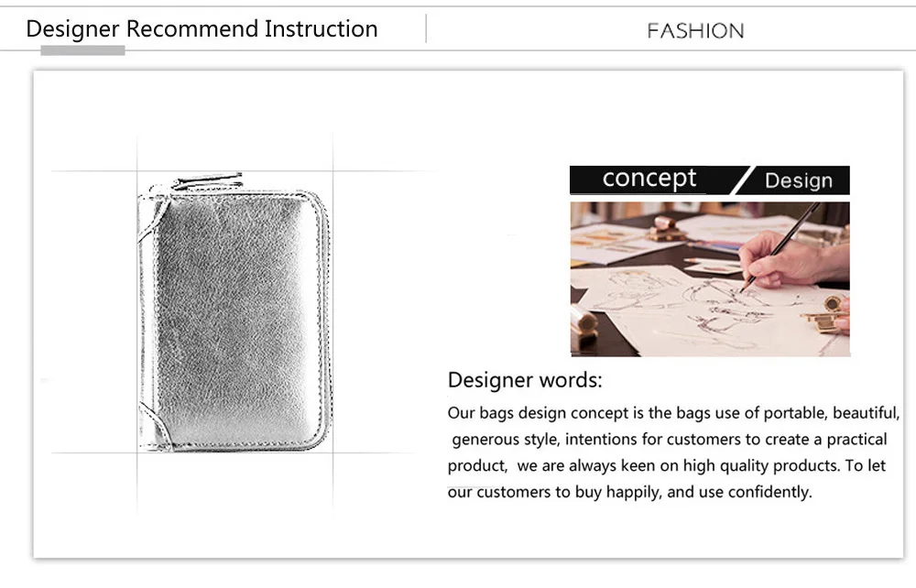This screenshot has width=916, height=588.
Task: Click the Design banner label
Action: pyautogui.click(x=799, y=180)
